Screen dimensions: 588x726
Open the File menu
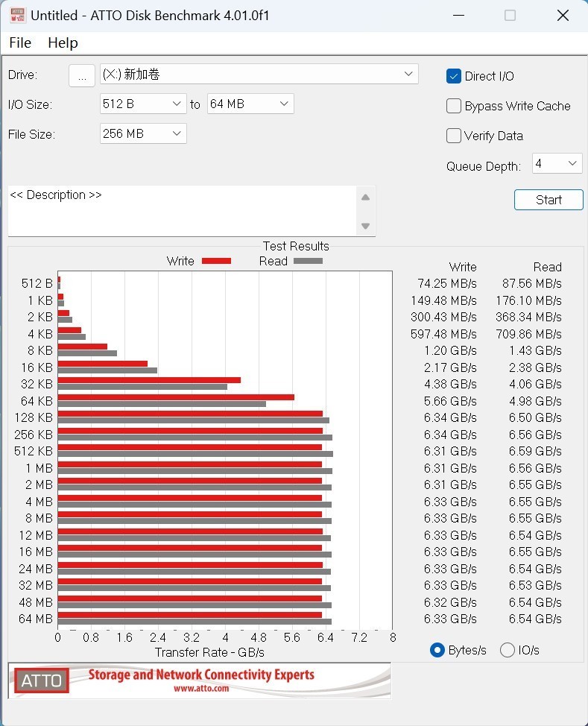point(20,42)
